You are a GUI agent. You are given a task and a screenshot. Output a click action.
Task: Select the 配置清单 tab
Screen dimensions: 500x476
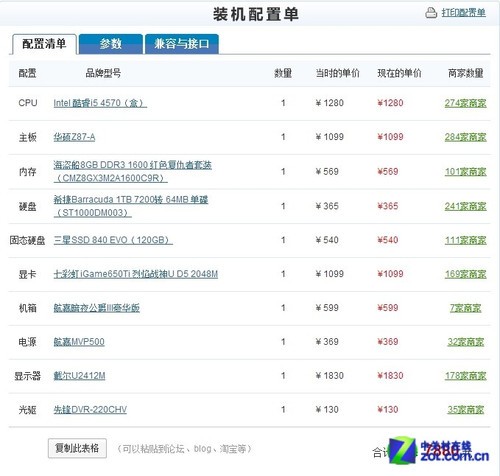pos(44,44)
